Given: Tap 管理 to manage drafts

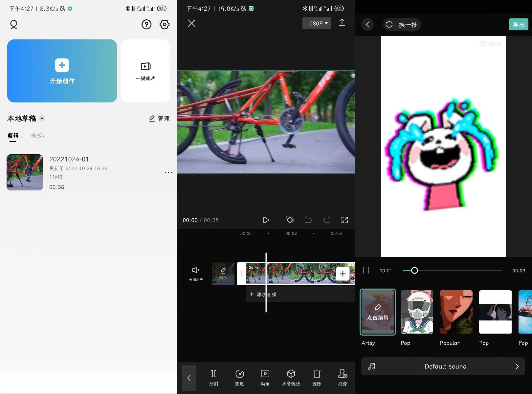Looking at the screenshot, I should tap(160, 119).
